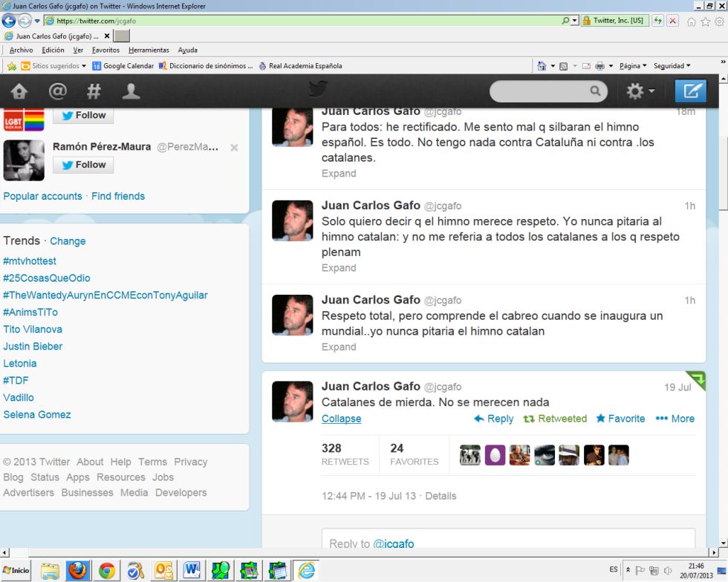The image size is (728, 582).
Task: Open the Favorites star icon
Action: pyautogui.click(x=705, y=22)
